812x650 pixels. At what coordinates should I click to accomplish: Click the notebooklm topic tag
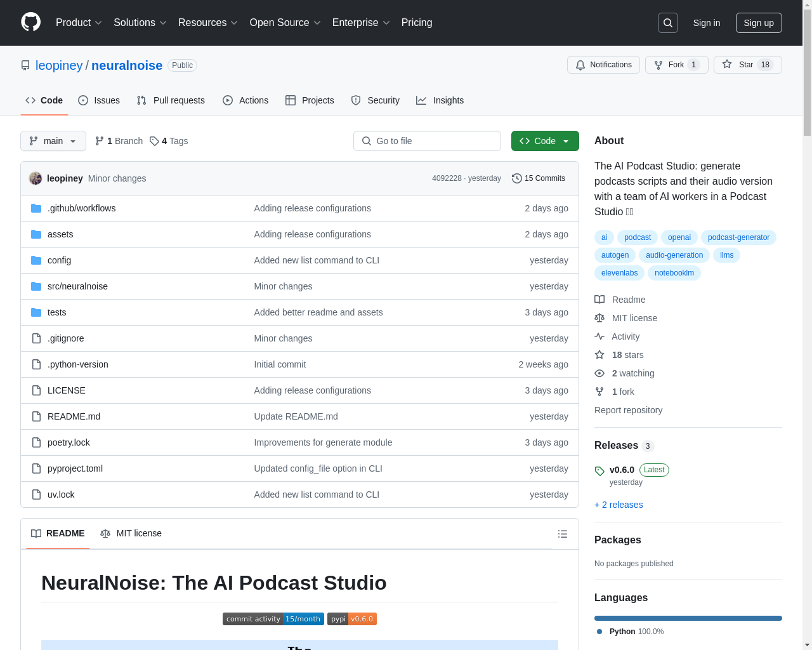(674, 273)
